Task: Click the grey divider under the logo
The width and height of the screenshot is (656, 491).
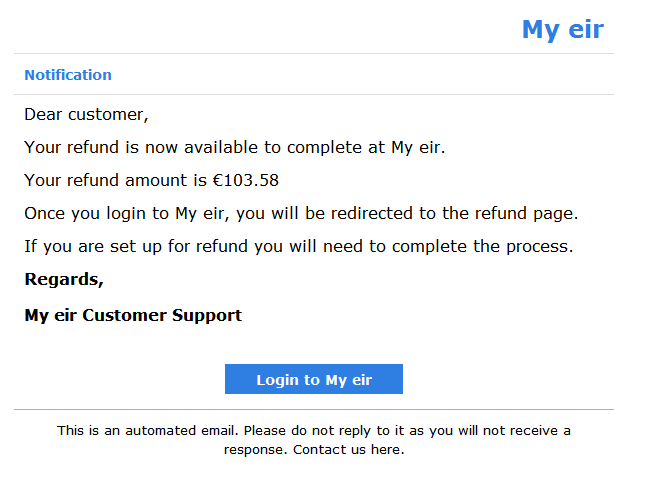Action: click(x=314, y=54)
